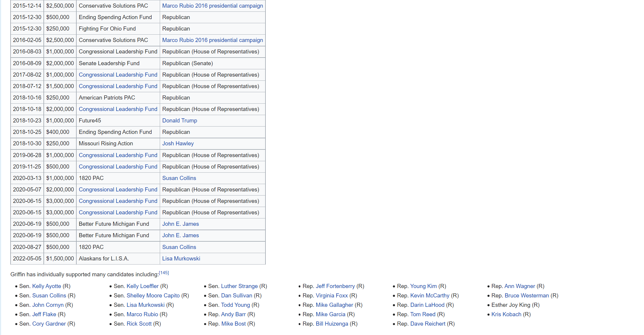The width and height of the screenshot is (644, 335).
Task: Select the Senate Leadership Fund cell
Action: coord(118,63)
